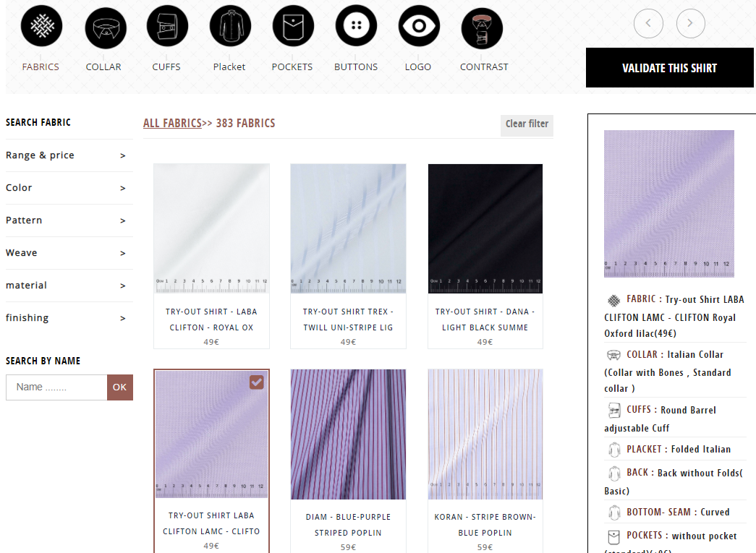Image resolution: width=756 pixels, height=553 pixels.
Task: Open the All Fabrics link
Action: pyautogui.click(x=172, y=124)
